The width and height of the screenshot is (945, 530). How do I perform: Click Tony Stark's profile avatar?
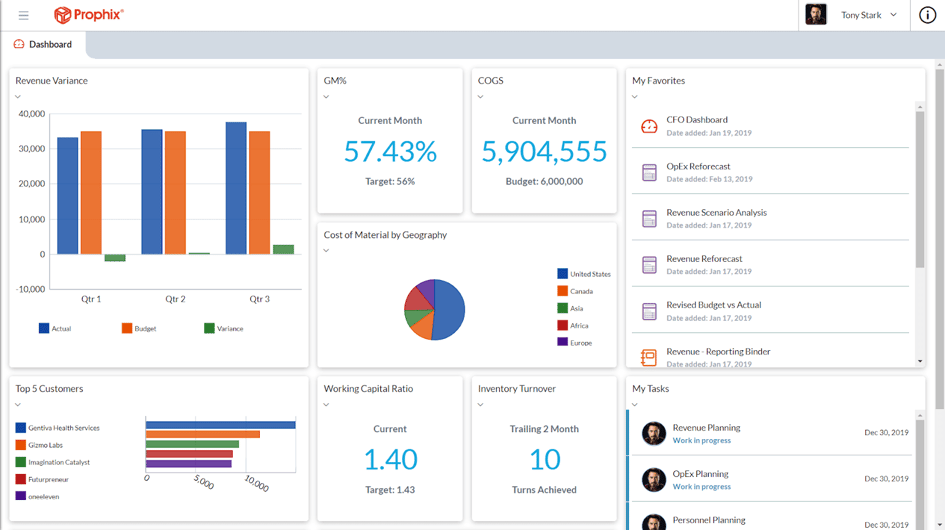[816, 15]
